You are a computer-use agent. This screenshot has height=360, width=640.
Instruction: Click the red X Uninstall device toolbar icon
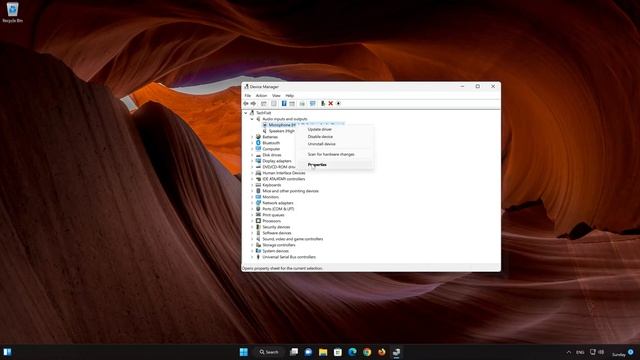pos(331,104)
